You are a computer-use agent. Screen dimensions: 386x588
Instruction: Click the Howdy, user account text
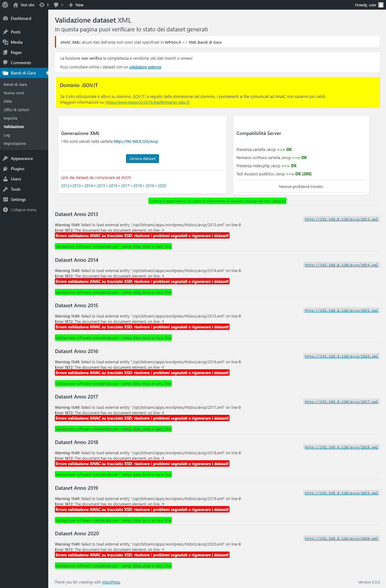(x=365, y=5)
